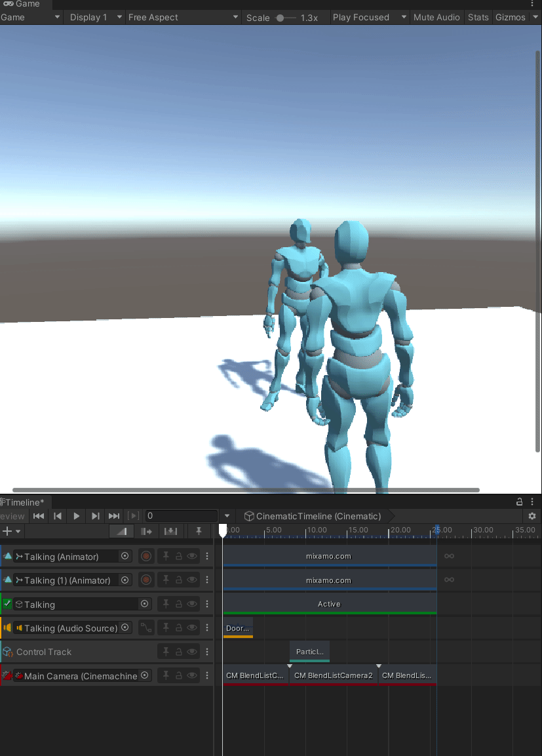Image resolution: width=542 pixels, height=756 pixels.
Task: Expand the Display 1 dropdown
Action: point(96,17)
